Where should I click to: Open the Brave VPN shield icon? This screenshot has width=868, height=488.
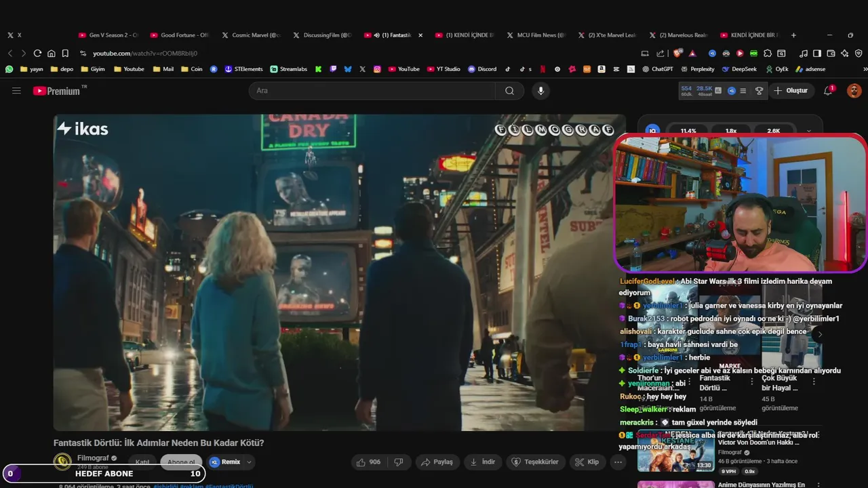point(859,54)
